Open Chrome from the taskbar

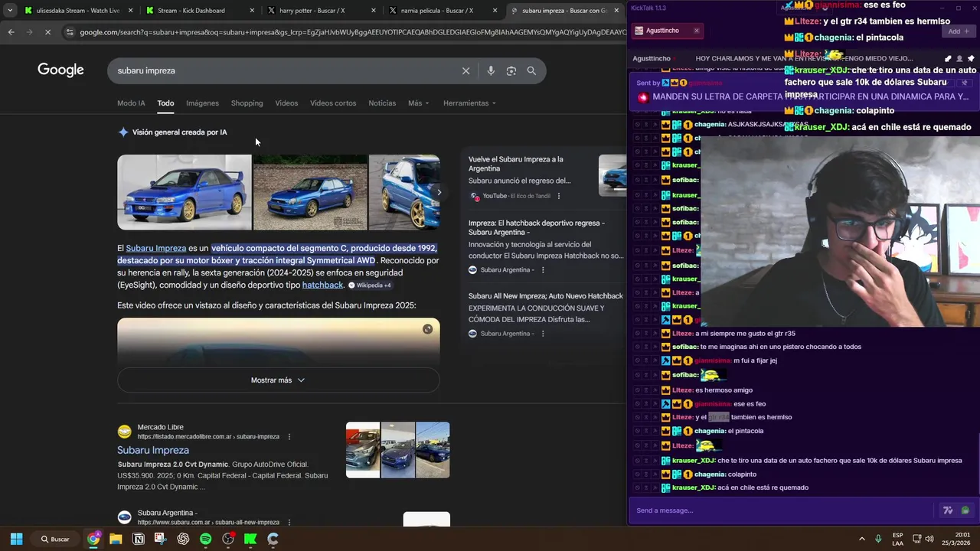click(x=93, y=539)
